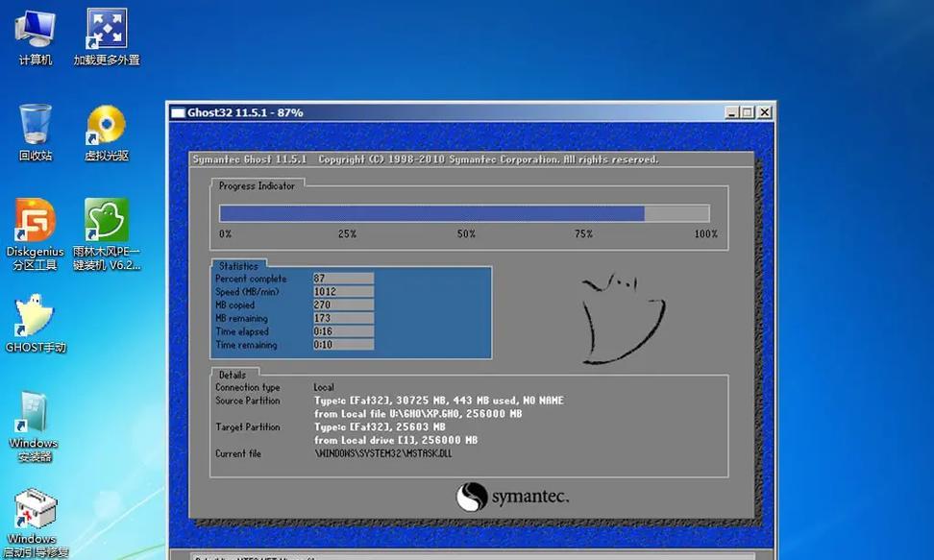Click the Ghost progress indicator bar

pyautogui.click(x=465, y=213)
